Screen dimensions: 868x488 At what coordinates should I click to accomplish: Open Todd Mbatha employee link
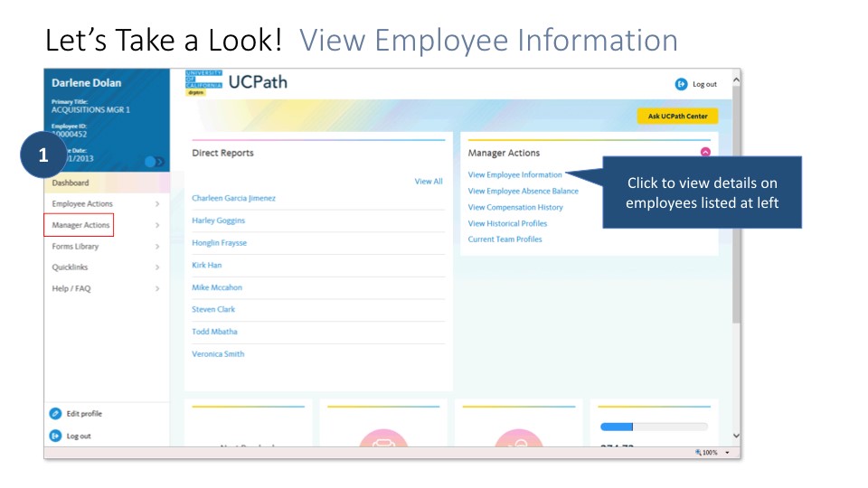pos(214,332)
